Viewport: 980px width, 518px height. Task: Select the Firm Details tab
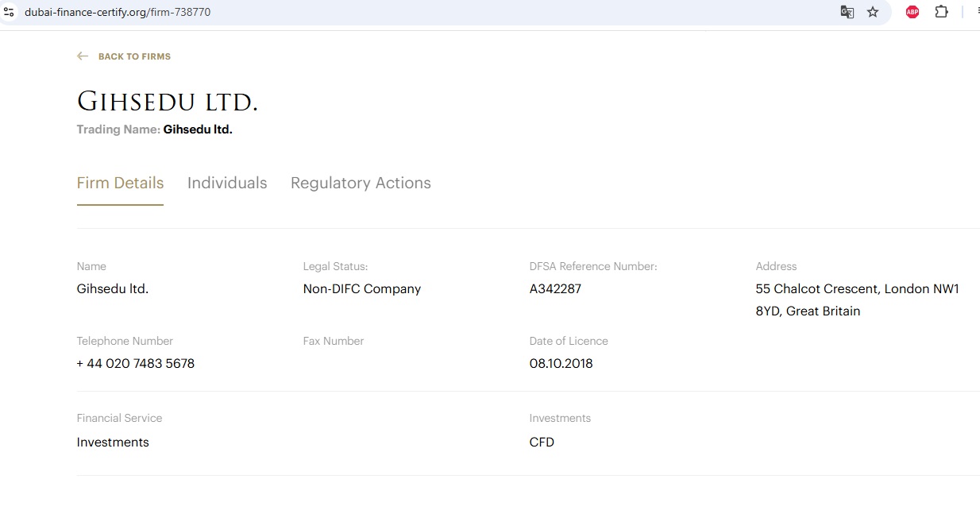click(x=120, y=183)
